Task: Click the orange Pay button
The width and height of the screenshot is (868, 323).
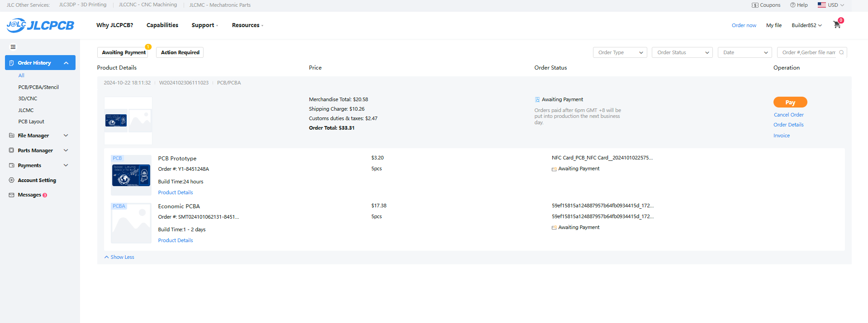Action: (x=790, y=102)
